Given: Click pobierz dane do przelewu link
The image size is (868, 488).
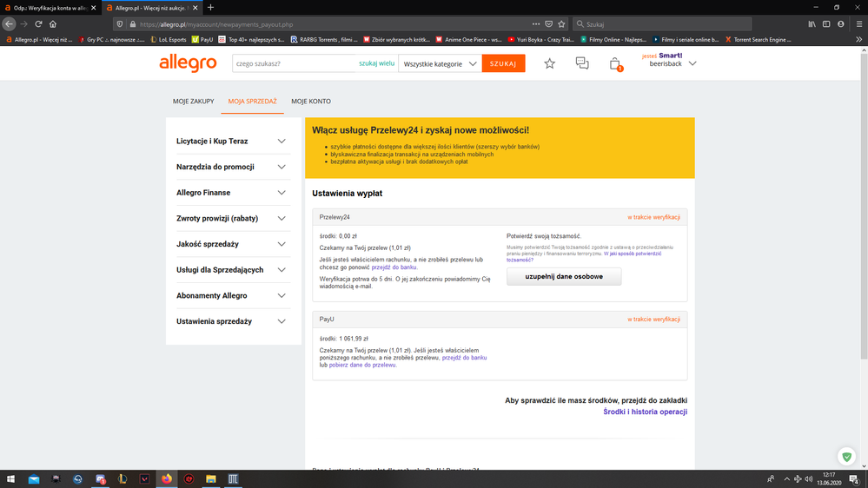Looking at the screenshot, I should 362,366.
